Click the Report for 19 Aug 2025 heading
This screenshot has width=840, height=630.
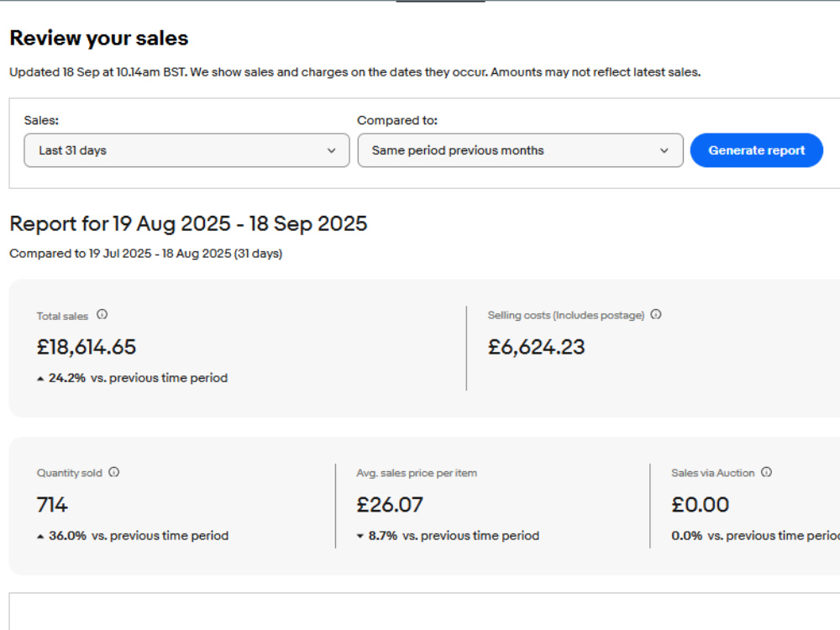188,224
